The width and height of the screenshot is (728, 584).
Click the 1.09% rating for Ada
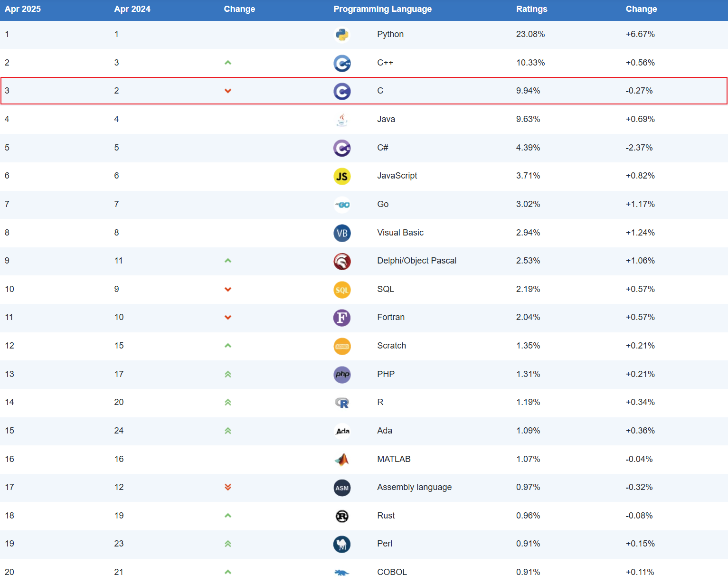528,431
